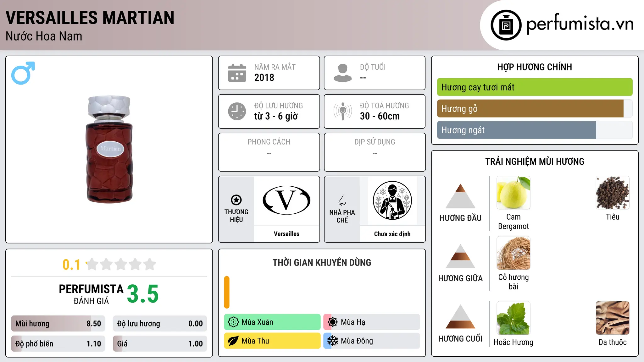The height and width of the screenshot is (362, 644).
Task: Click the Trải Nghiệm Mùi Hương heading
Action: (535, 162)
